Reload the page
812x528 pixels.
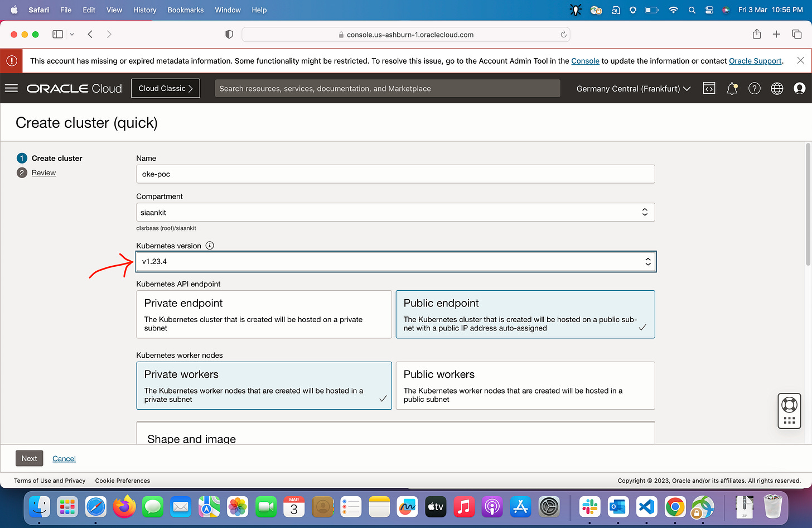563,35
